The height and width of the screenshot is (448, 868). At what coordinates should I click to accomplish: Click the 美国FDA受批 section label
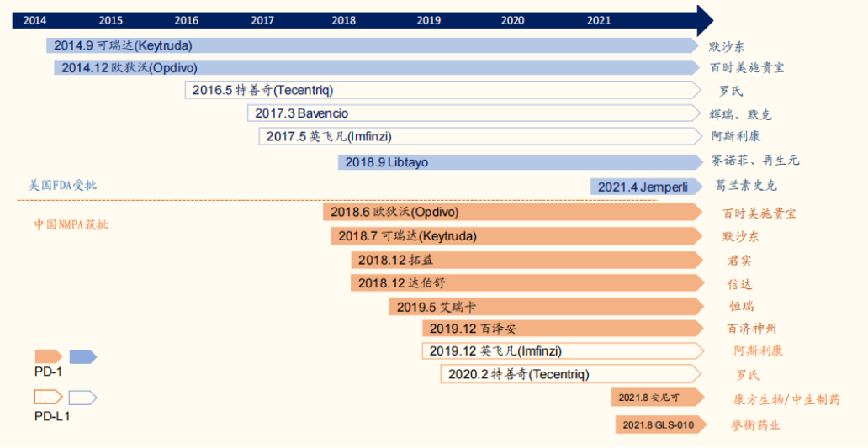click(x=62, y=185)
